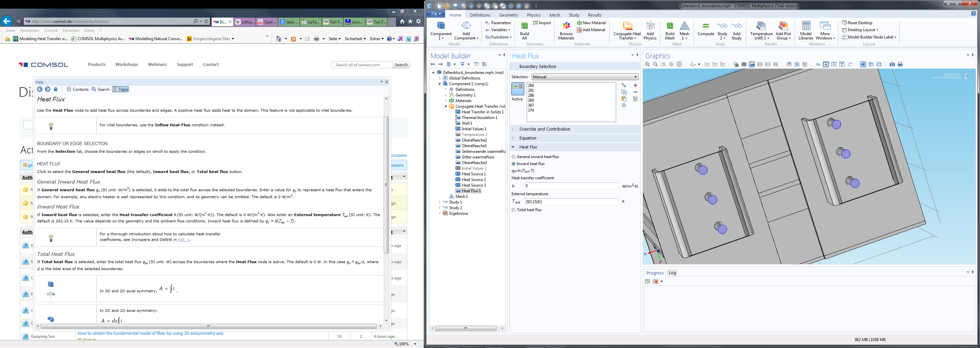Click Zoom In in Graphics toolbar
The width and height of the screenshot is (980, 348).
[648, 64]
